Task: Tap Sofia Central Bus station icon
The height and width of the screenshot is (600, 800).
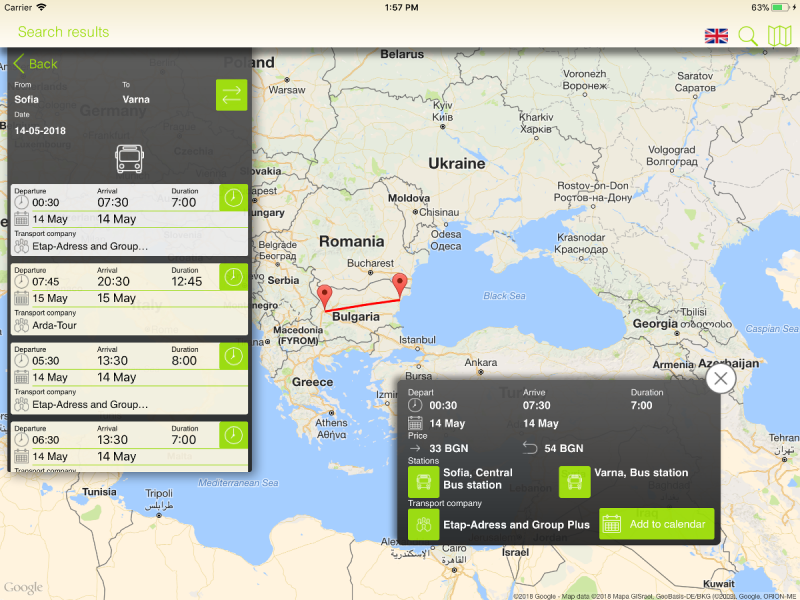Action: [423, 482]
